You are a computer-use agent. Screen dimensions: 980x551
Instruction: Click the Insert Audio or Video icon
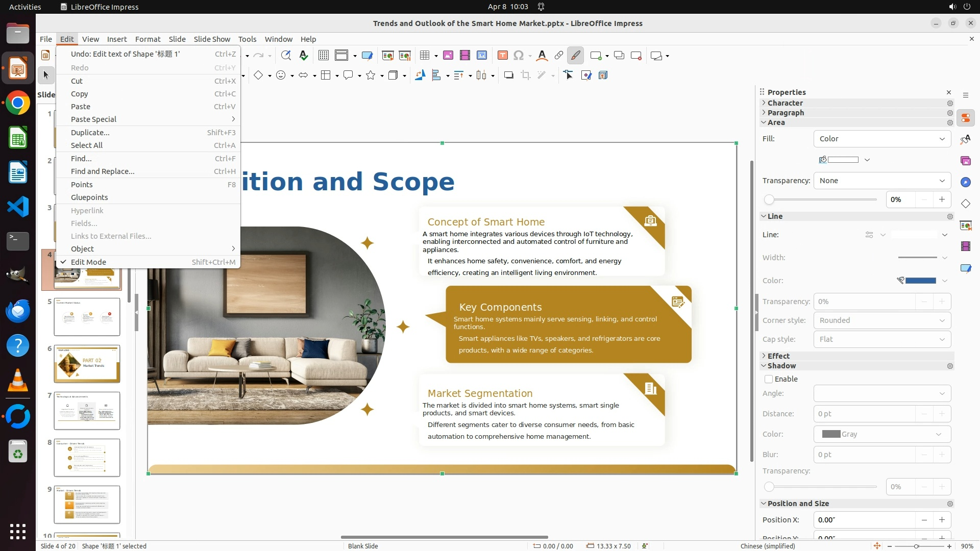[x=465, y=56]
